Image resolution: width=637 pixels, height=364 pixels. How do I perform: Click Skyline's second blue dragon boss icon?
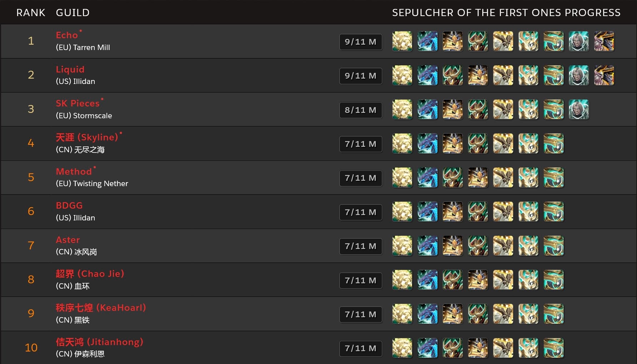(428, 144)
